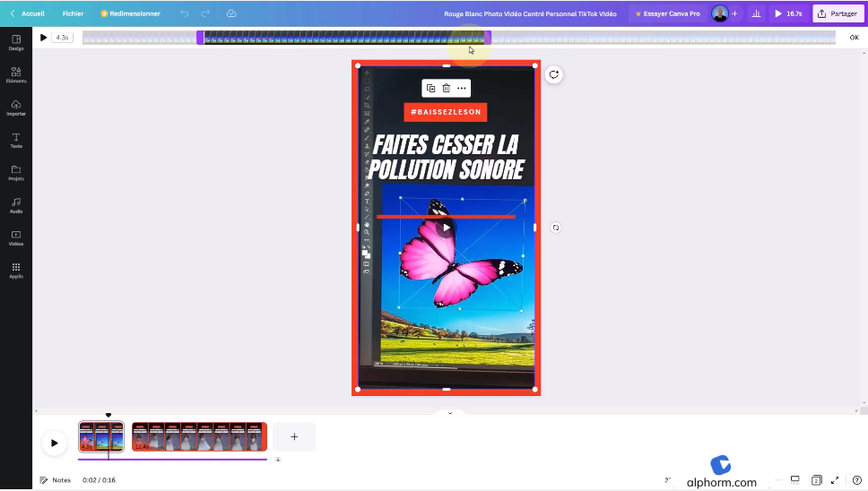Image resolution: width=868 pixels, height=491 pixels.
Task: Open more options (three dots) on floating toolbar
Action: 461,88
